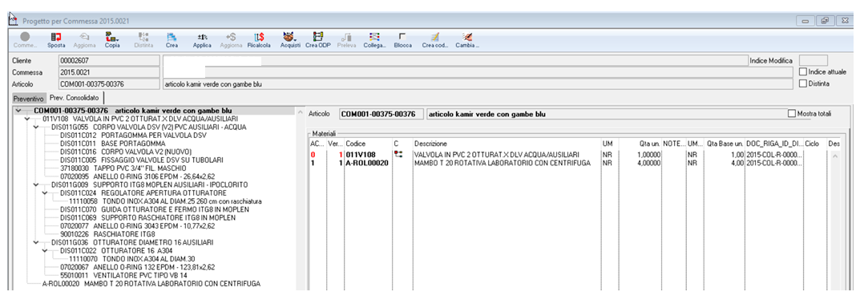This screenshot has height=308, width=868.
Task: Select 11110058 TONDO INOX A304 DIAM.25
Action: coord(165,201)
